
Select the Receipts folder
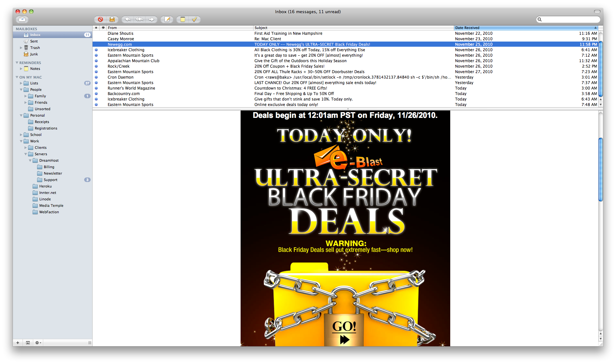point(53,122)
